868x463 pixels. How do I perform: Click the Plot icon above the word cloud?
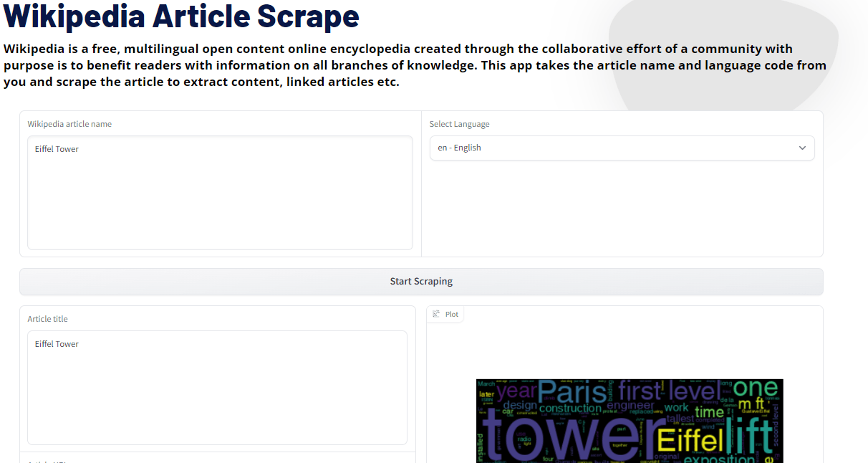[436, 314]
